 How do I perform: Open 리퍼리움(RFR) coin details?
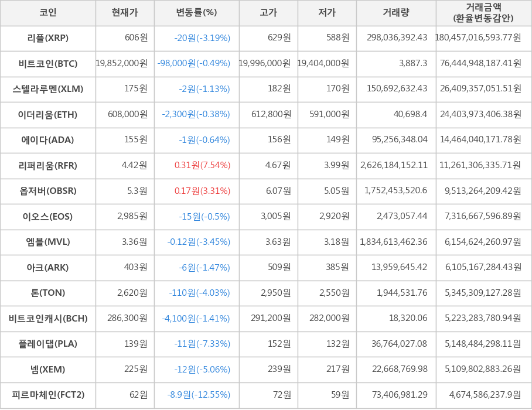(48, 166)
